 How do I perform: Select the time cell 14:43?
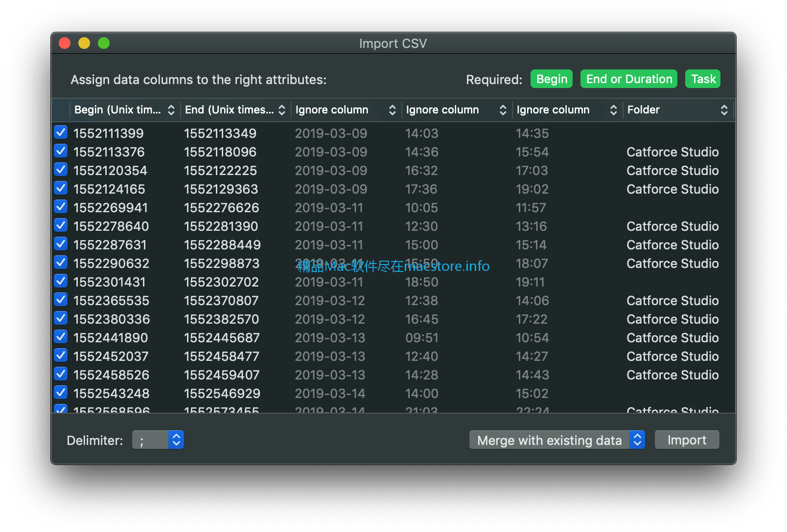pyautogui.click(x=532, y=375)
